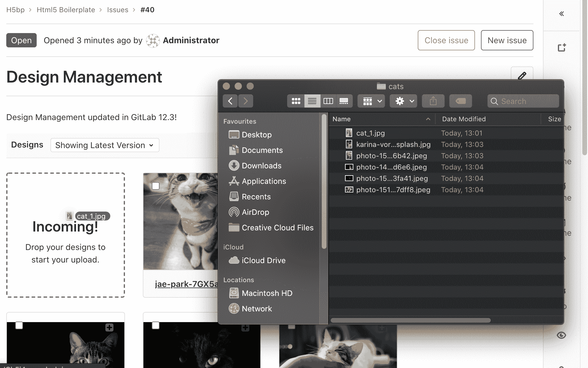Screen dimensions: 588x368
Task: Switch Finder to grid view
Action: point(296,101)
